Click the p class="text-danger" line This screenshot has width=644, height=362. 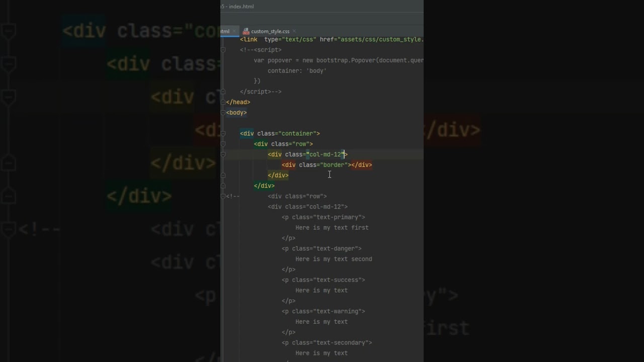tap(321, 248)
